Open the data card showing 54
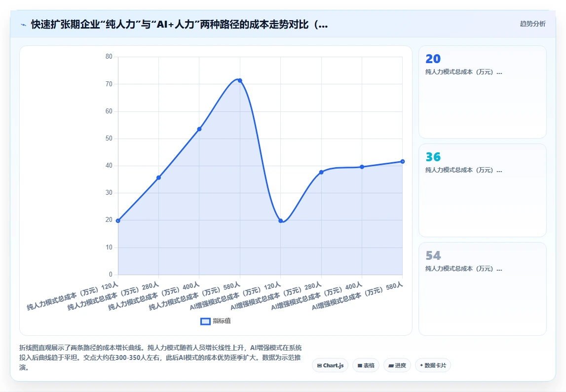 coord(482,289)
